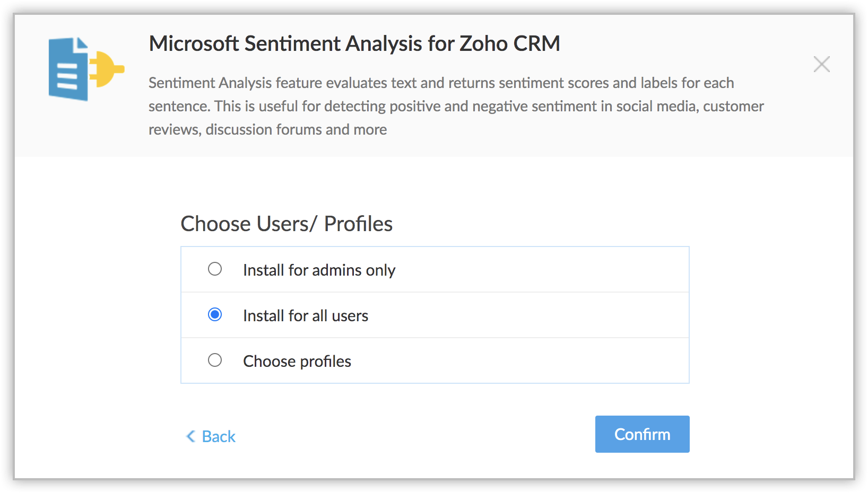Click the Sentiment Analysis description paragraph
Image resolution: width=868 pixels, height=493 pixels.
pyautogui.click(x=455, y=106)
